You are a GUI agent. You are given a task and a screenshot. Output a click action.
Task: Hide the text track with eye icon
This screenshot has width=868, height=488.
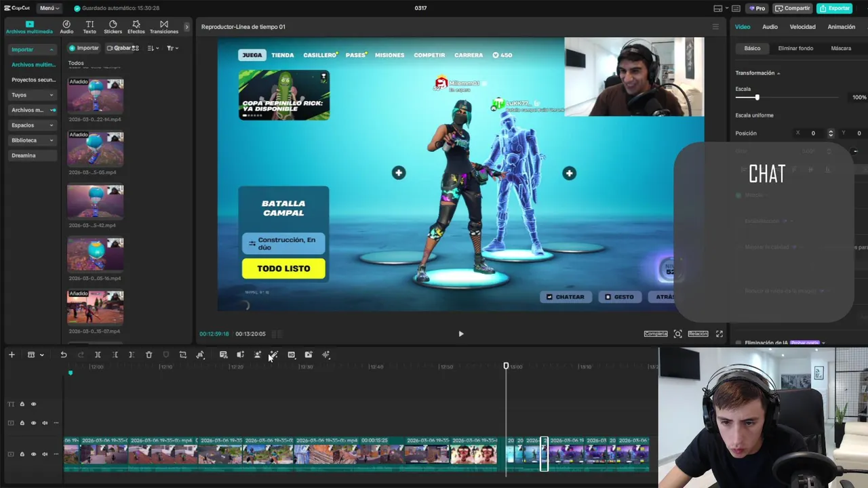(x=33, y=404)
